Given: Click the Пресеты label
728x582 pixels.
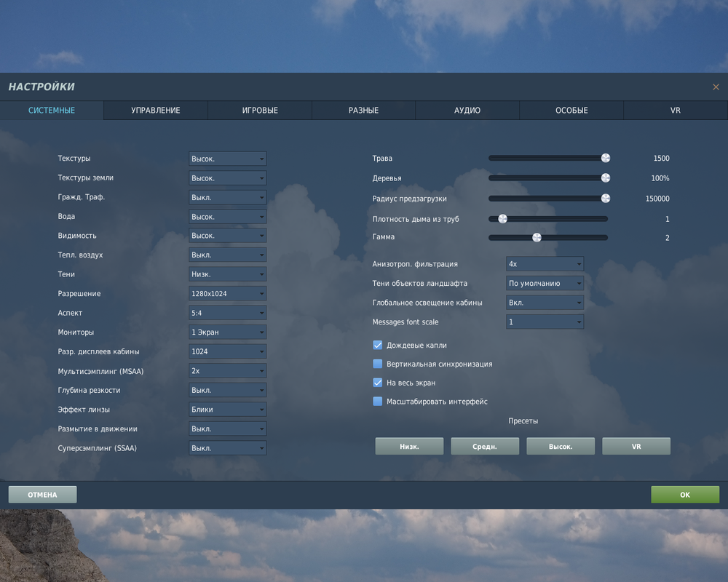Looking at the screenshot, I should pyautogui.click(x=523, y=421).
